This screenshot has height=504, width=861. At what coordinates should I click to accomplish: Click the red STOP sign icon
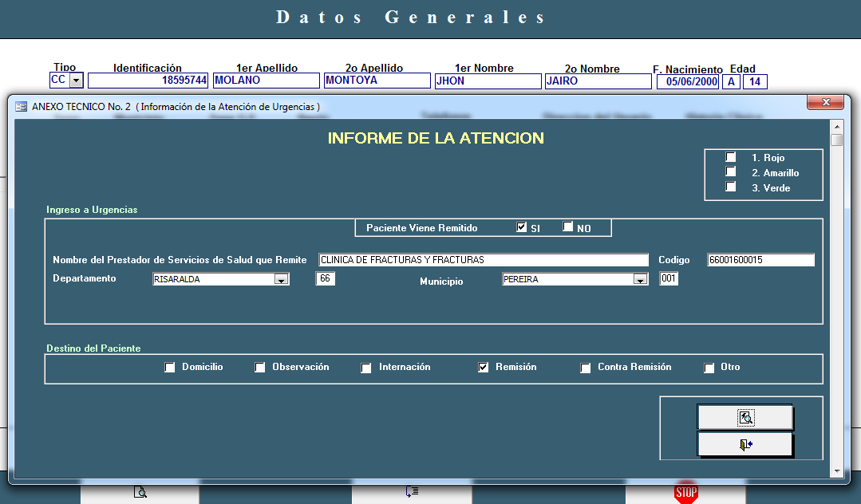tap(685, 493)
